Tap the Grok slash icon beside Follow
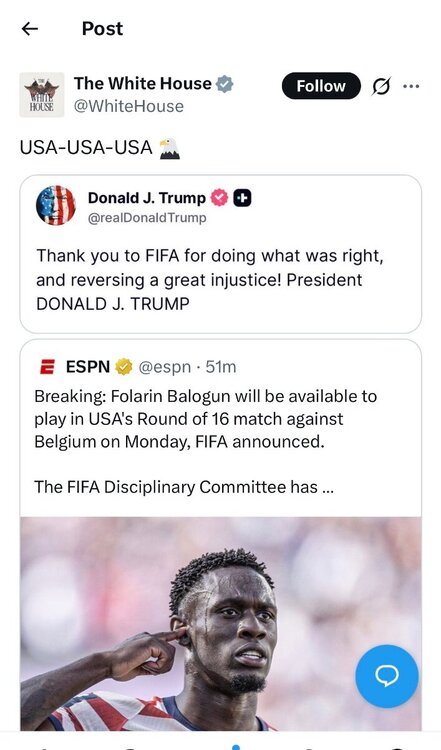Image resolution: width=441 pixels, height=750 pixels. pyautogui.click(x=381, y=87)
